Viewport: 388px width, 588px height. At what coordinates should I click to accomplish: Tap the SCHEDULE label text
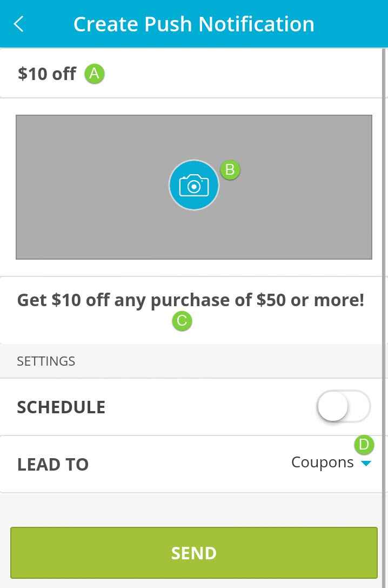tap(61, 407)
